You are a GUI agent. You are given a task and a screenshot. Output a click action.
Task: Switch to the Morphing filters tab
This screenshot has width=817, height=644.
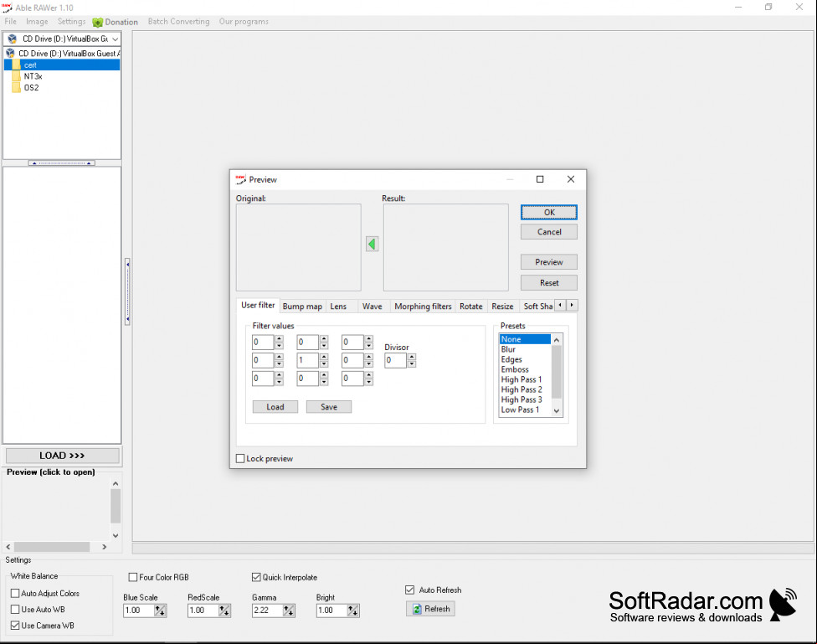tap(423, 307)
